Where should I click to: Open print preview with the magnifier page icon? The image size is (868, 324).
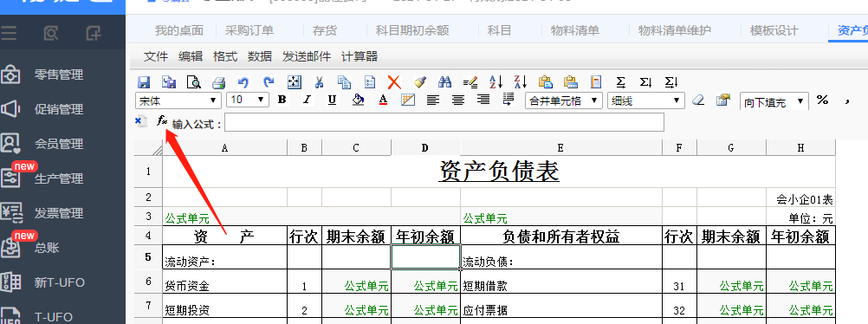click(x=194, y=82)
